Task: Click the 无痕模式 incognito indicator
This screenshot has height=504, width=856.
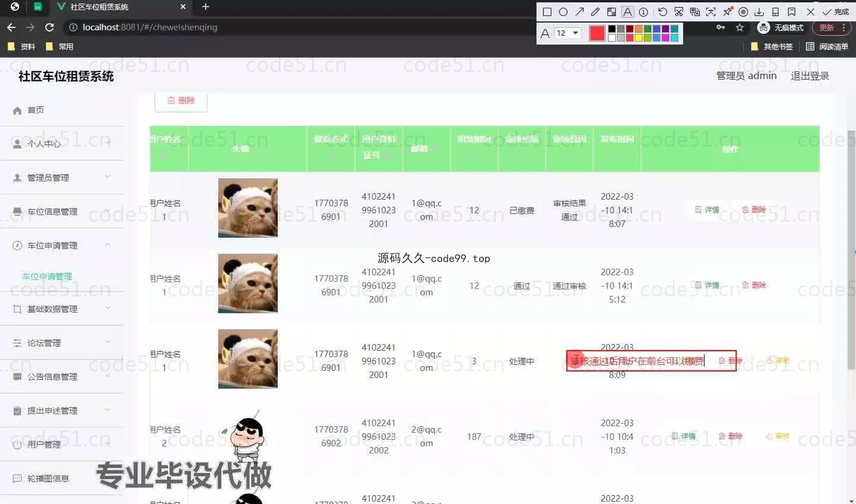Action: (x=781, y=28)
